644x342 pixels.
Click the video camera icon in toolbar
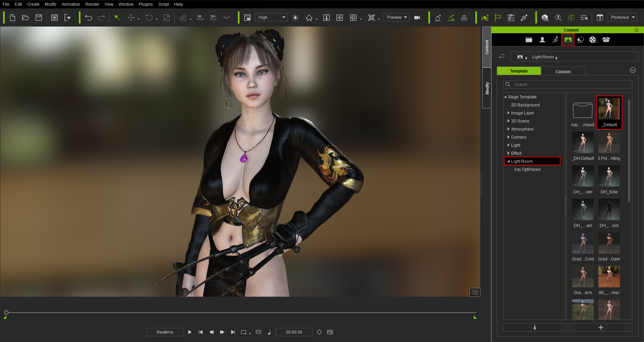417,17
